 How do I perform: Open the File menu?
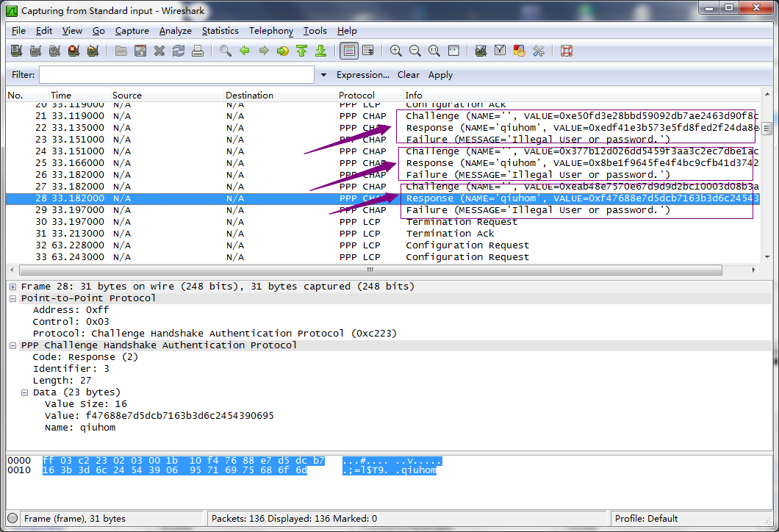point(18,31)
